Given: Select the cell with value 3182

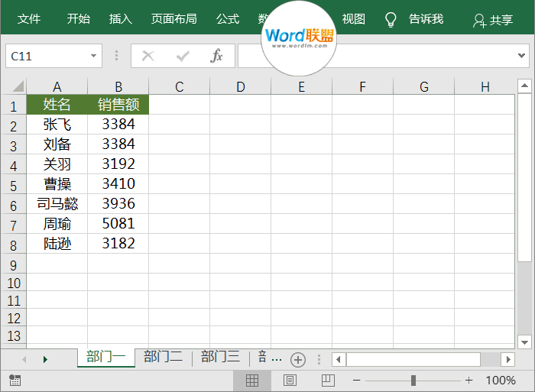Looking at the screenshot, I should pos(118,243).
